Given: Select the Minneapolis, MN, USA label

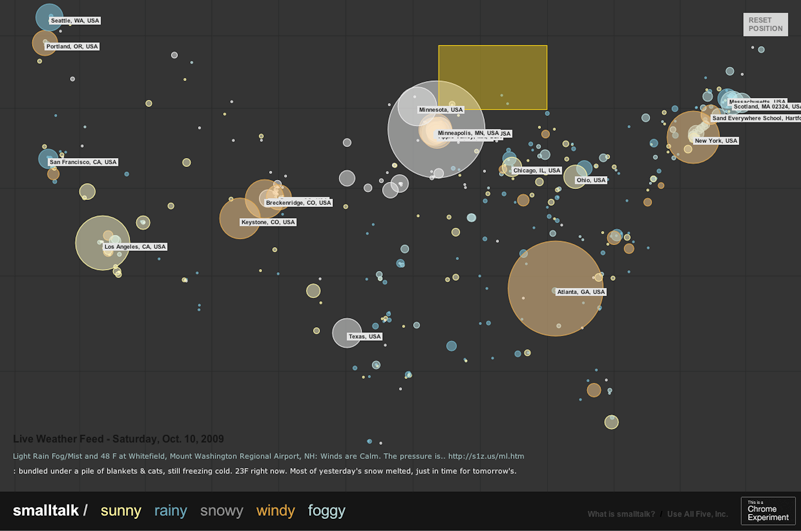Looking at the screenshot, I should click(x=468, y=133).
